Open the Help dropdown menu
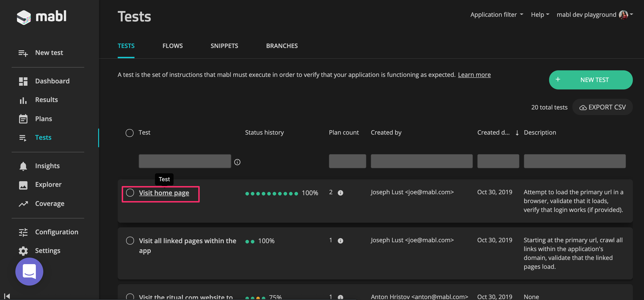 tap(540, 15)
